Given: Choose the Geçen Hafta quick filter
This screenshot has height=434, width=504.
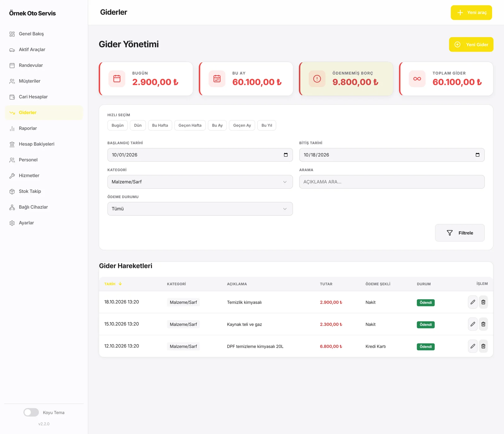Looking at the screenshot, I should coord(190,125).
